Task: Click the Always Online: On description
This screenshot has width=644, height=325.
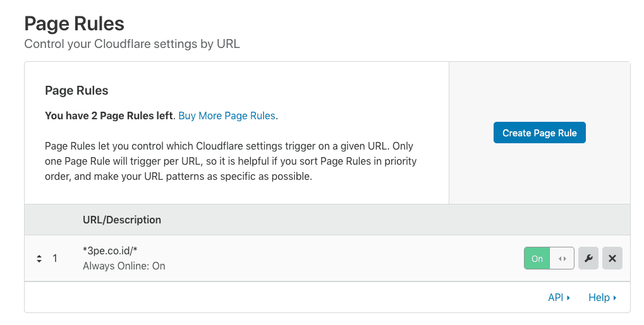Action: (x=124, y=266)
